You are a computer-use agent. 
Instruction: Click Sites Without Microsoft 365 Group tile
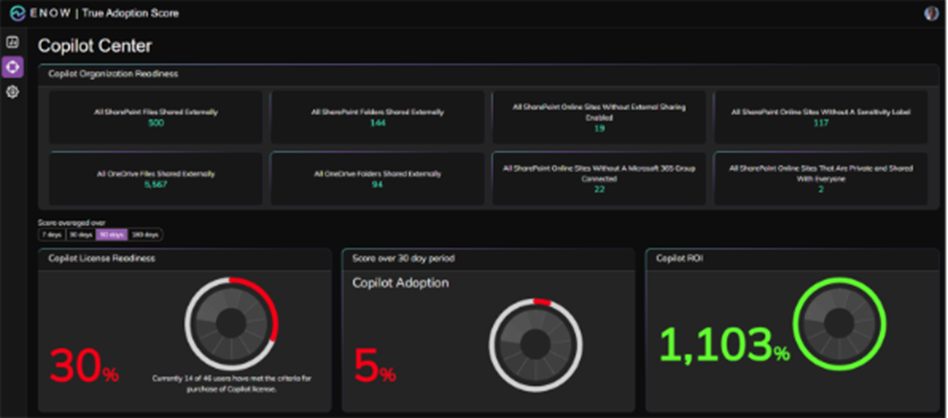pos(598,179)
